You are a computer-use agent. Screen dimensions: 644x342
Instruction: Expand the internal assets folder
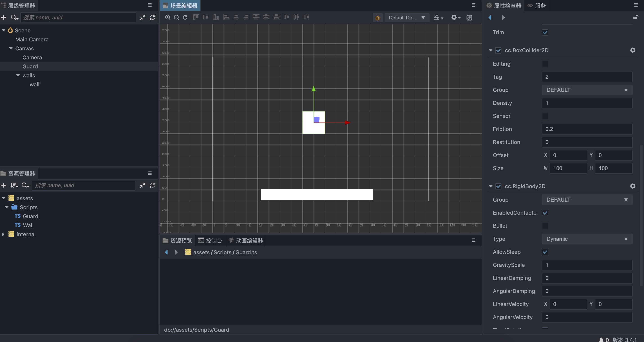(x=3, y=234)
